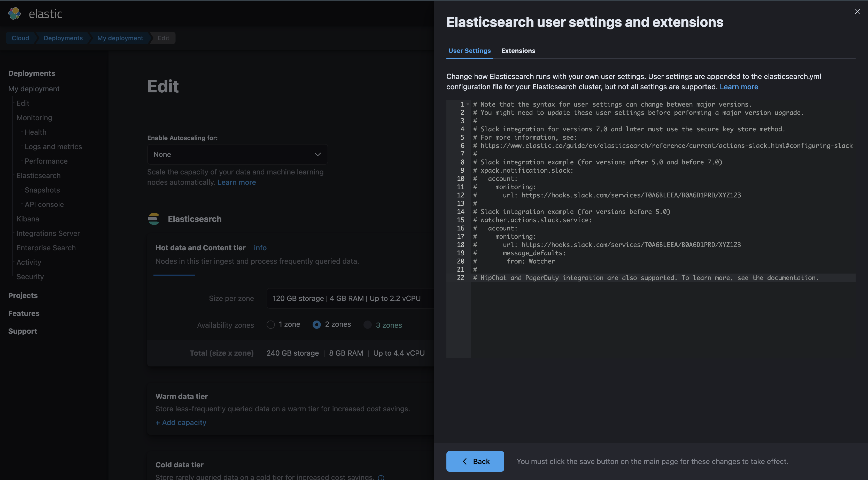Open Snapshots in the sidebar

(42, 190)
